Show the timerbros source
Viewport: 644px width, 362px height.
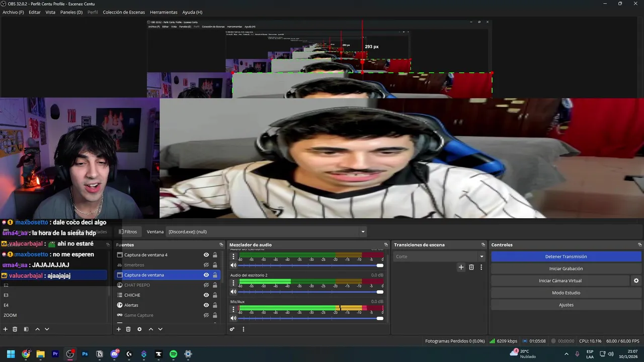tap(206, 265)
